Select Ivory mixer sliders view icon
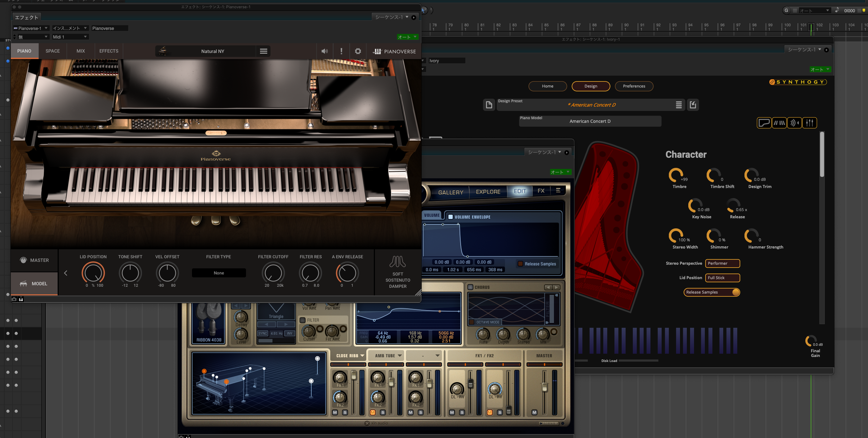The width and height of the screenshot is (868, 438). (810, 123)
